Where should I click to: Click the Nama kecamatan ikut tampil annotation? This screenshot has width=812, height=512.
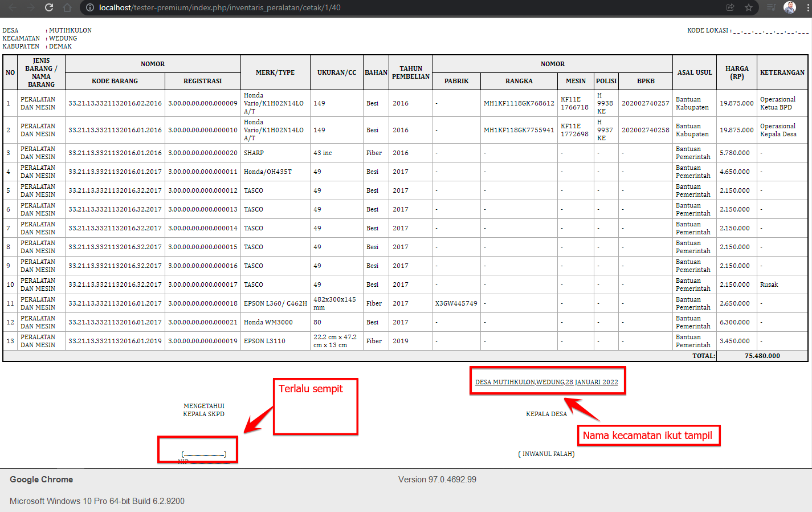coord(648,435)
